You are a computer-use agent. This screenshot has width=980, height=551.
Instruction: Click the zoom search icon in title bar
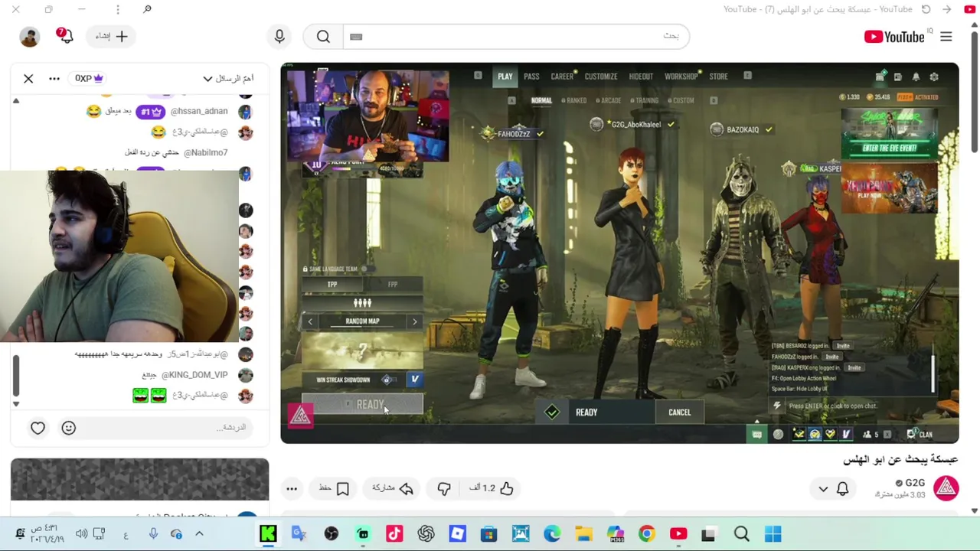click(147, 9)
